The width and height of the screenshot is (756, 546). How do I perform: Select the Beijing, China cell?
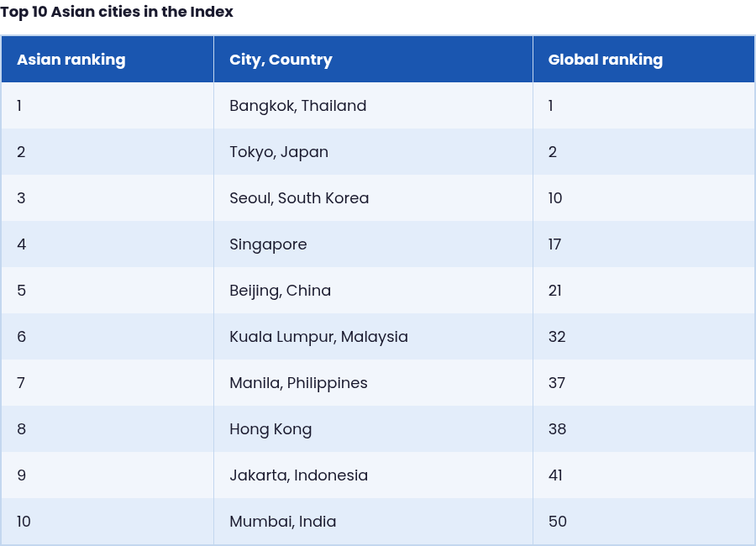[x=373, y=291]
